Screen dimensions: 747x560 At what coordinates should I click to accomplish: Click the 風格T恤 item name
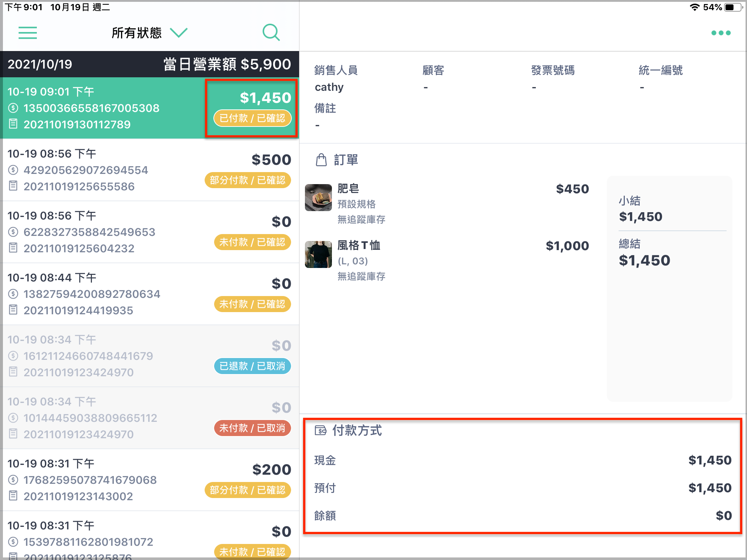point(359,245)
